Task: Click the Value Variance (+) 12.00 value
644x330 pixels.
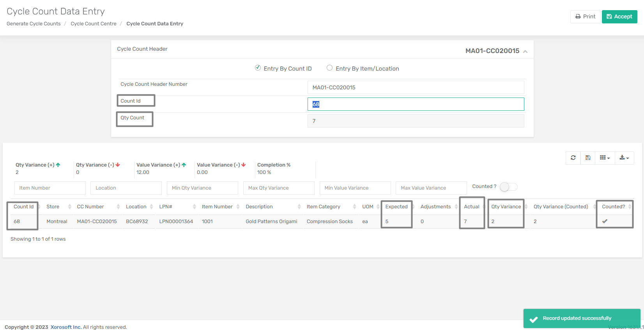Action: pos(143,172)
